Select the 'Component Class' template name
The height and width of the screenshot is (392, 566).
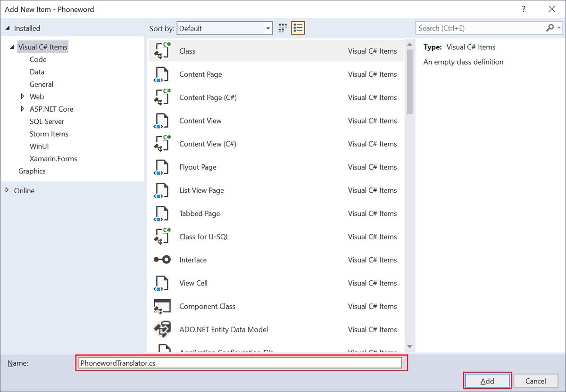pos(207,306)
